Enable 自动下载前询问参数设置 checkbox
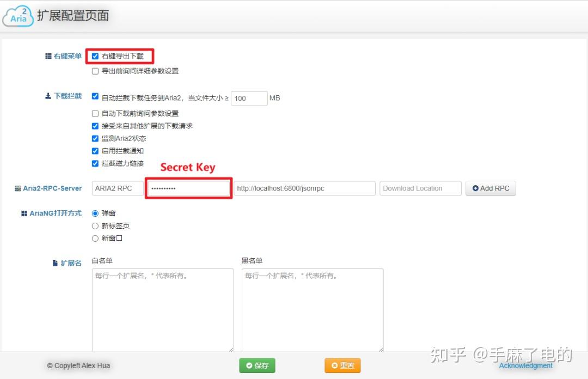Image resolution: width=588 pixels, height=379 pixels. pos(95,113)
